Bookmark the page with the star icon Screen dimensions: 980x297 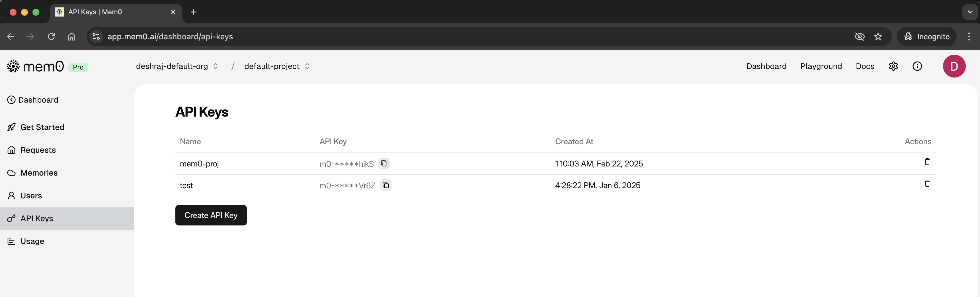click(x=878, y=36)
